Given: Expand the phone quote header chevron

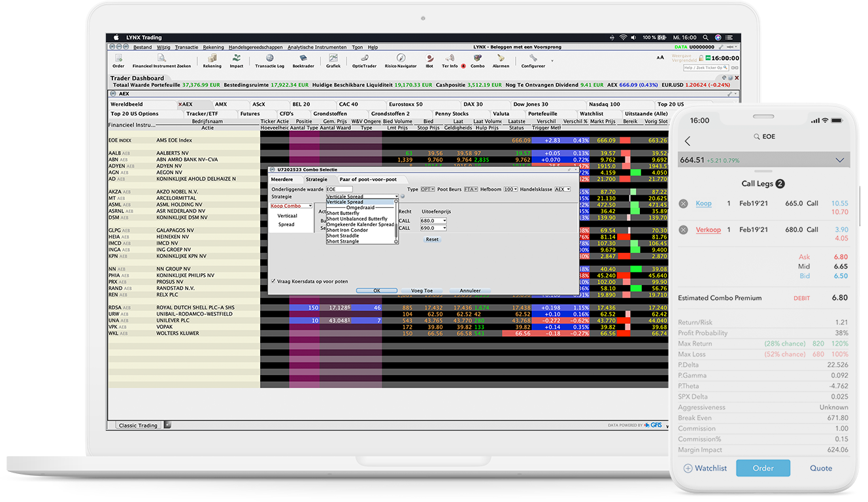Looking at the screenshot, I should pyautogui.click(x=840, y=160).
